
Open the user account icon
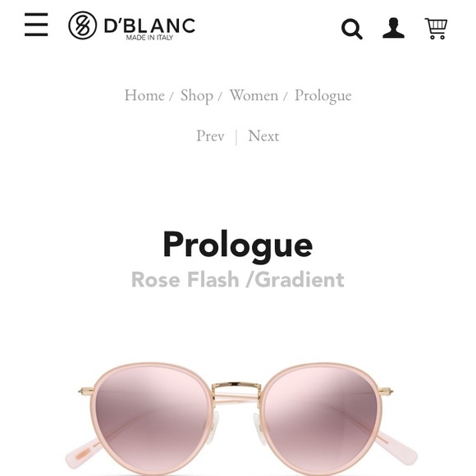[x=393, y=28]
